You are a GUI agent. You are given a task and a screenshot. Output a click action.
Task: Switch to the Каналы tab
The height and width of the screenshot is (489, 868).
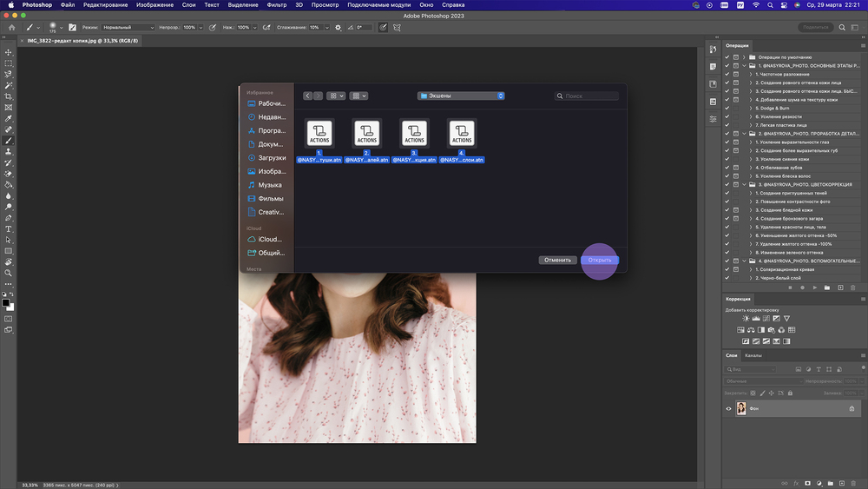tap(753, 355)
